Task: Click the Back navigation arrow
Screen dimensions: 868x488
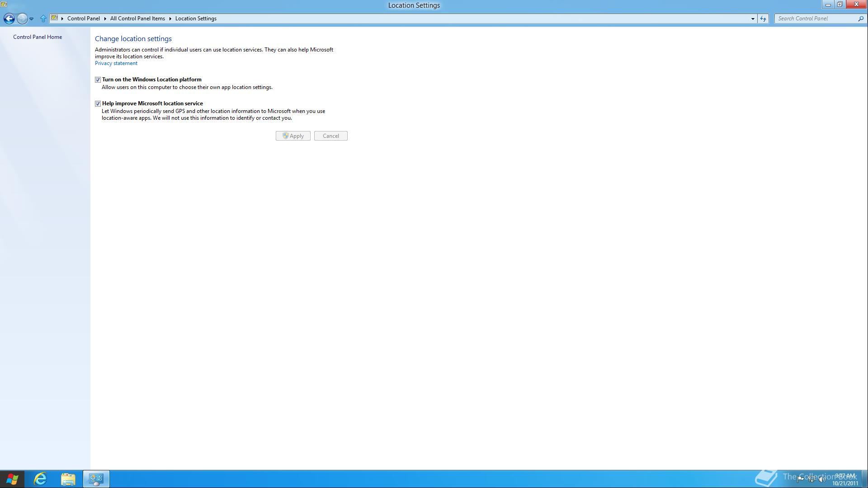Action: tap(9, 19)
